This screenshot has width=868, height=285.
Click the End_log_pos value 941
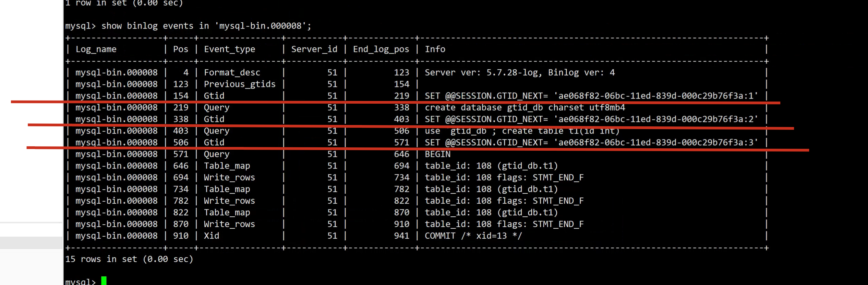click(x=401, y=236)
